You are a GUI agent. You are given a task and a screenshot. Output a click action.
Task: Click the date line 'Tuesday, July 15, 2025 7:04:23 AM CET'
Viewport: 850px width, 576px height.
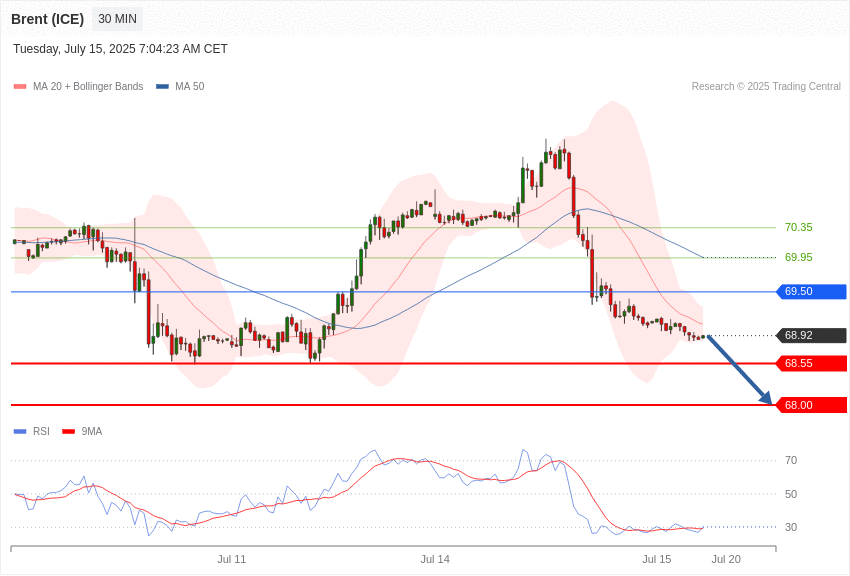(120, 49)
